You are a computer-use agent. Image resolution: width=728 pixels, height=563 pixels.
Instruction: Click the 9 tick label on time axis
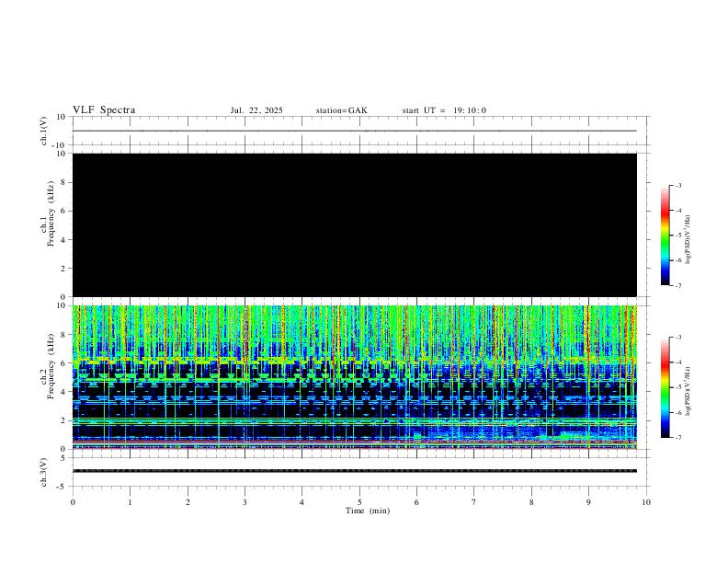pos(589,501)
